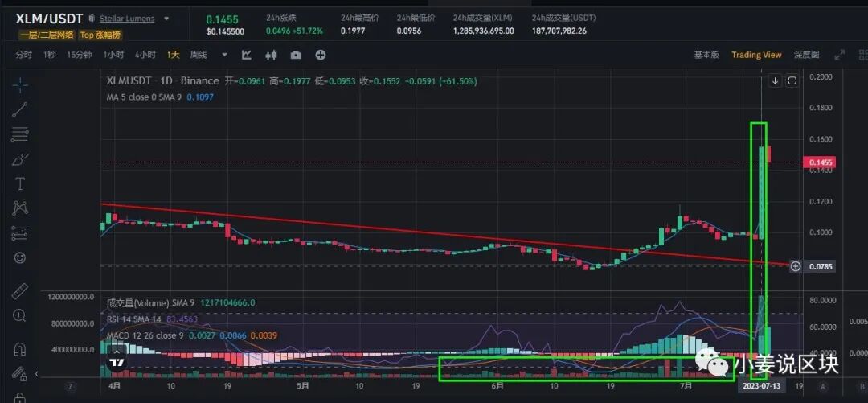Activate the zoom-in magnifier tool
Screen dimensions: 868x403
coord(20,316)
